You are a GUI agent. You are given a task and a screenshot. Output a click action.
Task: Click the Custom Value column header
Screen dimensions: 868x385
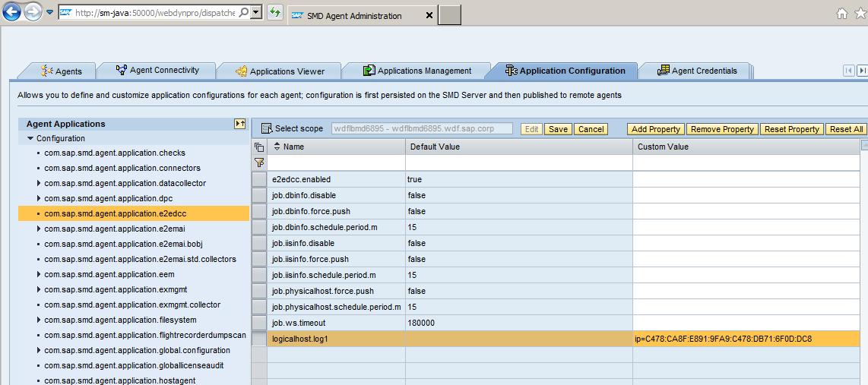[x=746, y=147]
